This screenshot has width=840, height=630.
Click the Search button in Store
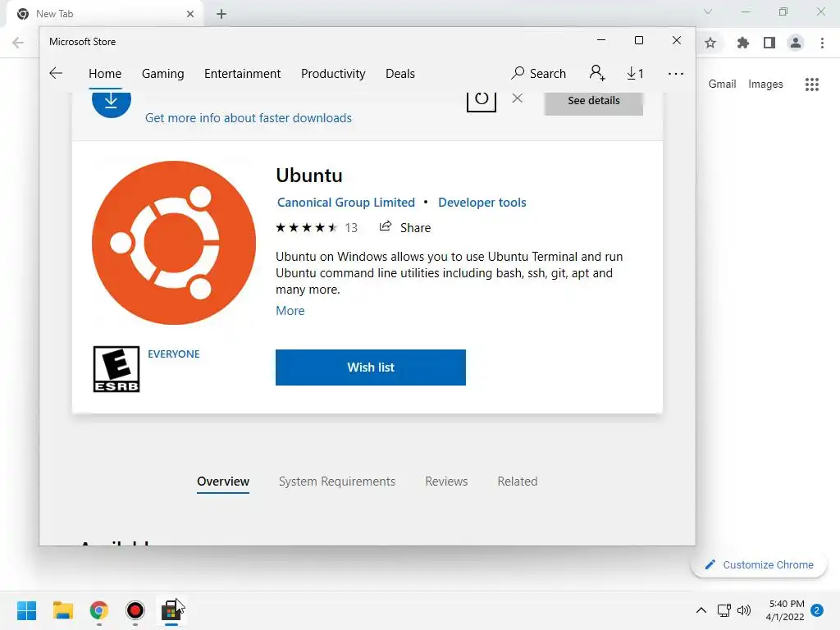point(538,73)
